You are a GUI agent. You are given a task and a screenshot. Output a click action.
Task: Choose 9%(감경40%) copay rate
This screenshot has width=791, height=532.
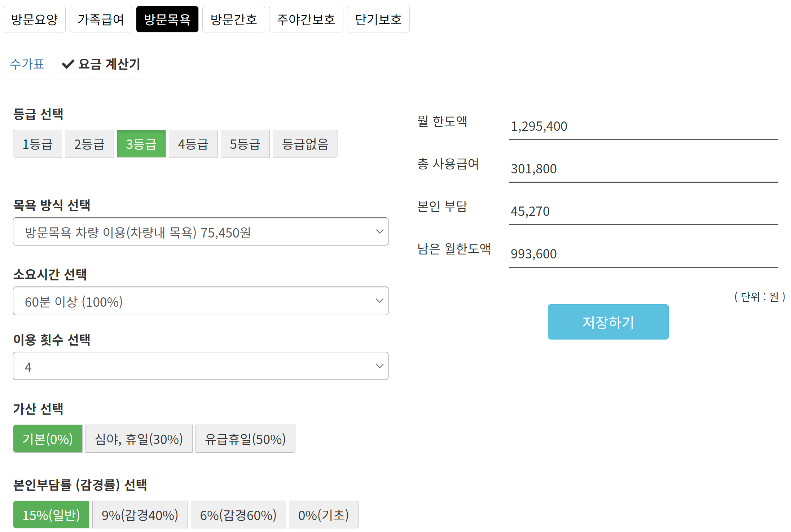click(140, 515)
